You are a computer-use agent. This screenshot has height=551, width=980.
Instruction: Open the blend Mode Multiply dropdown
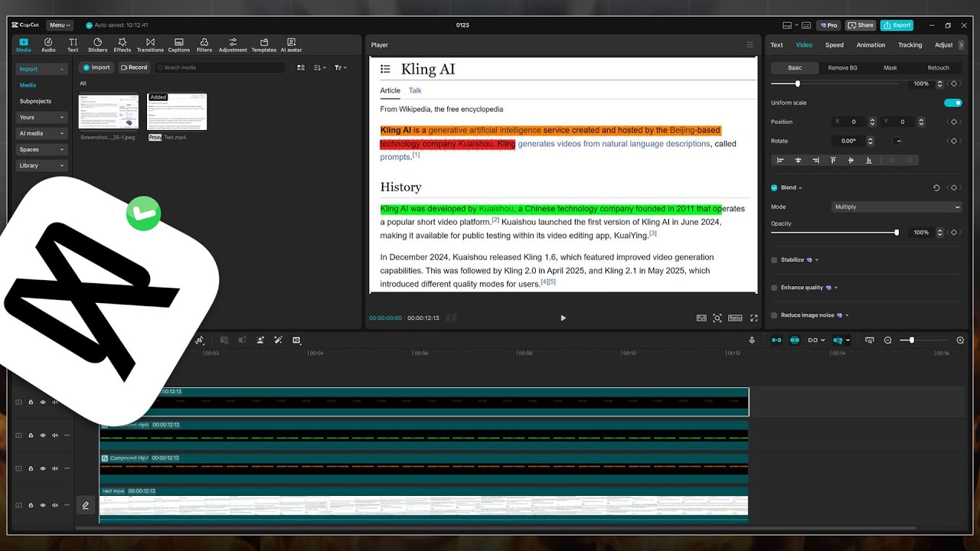point(897,207)
